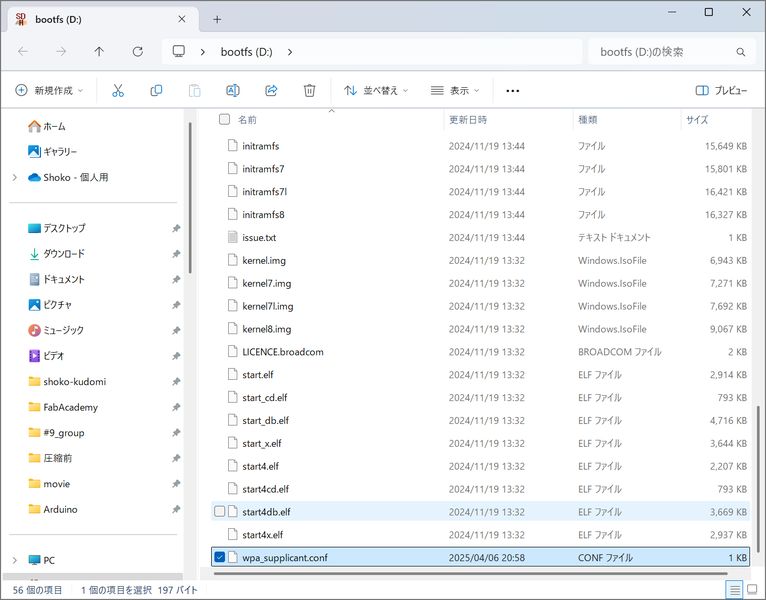766x600 pixels.
Task: Click the Rename icon in toolbar
Action: [x=233, y=90]
